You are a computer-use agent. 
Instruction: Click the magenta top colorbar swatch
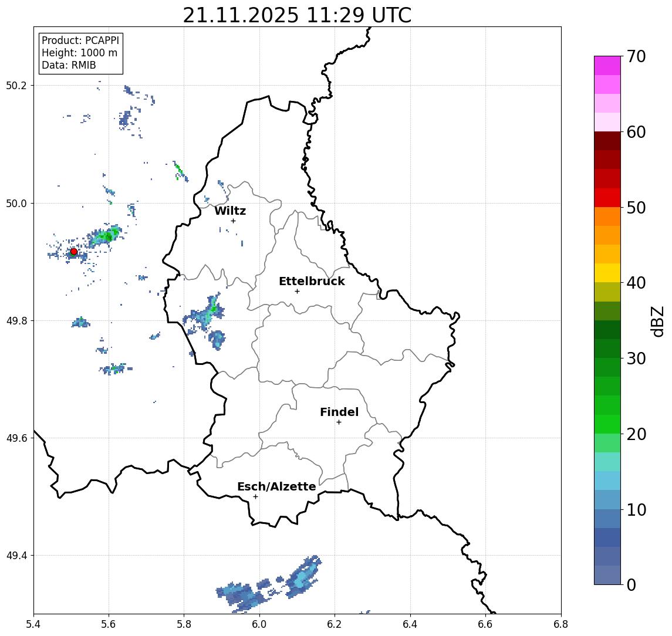(x=607, y=66)
